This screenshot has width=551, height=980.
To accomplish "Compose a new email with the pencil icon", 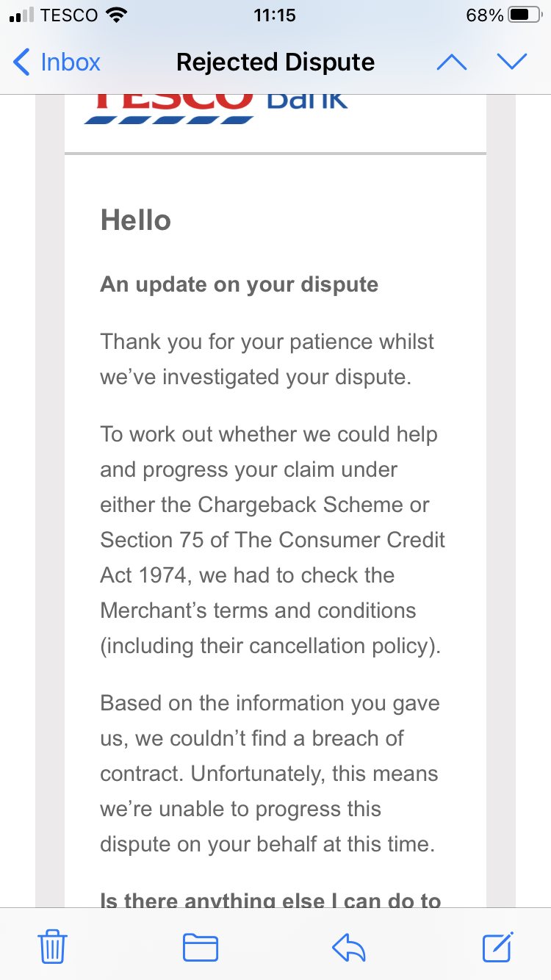I will click(497, 946).
